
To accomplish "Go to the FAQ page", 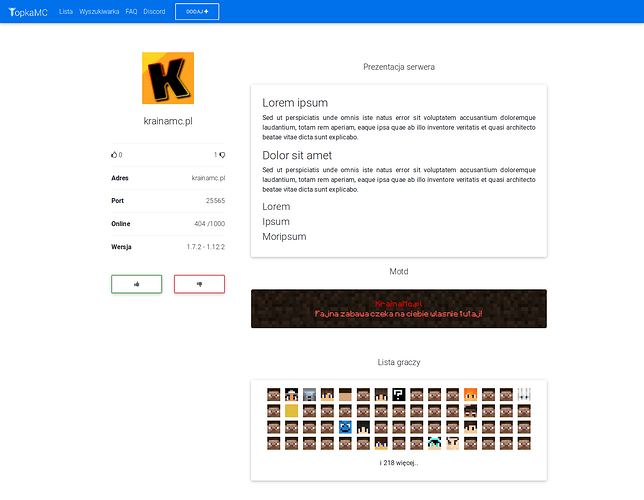I will [131, 11].
